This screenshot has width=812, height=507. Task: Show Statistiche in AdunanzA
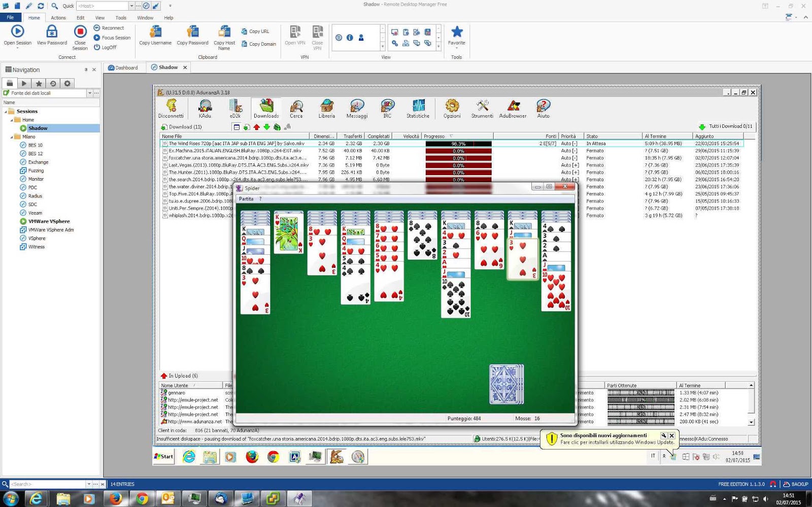pos(418,109)
